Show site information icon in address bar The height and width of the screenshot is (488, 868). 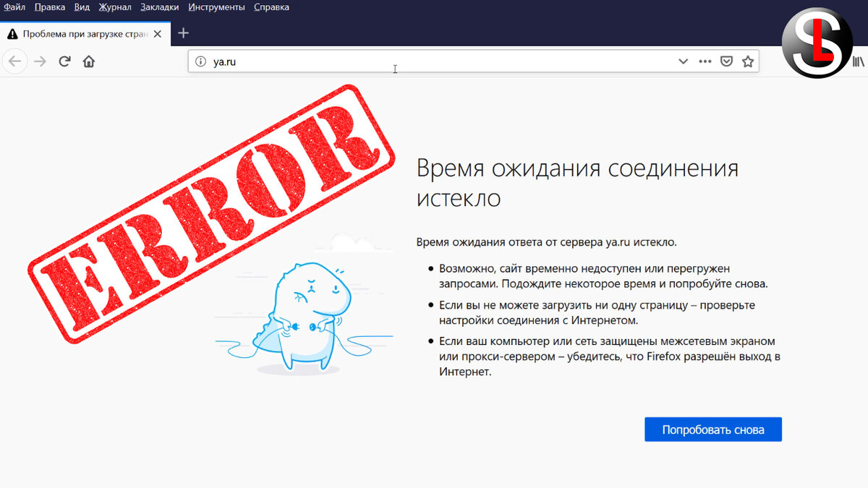coord(200,61)
